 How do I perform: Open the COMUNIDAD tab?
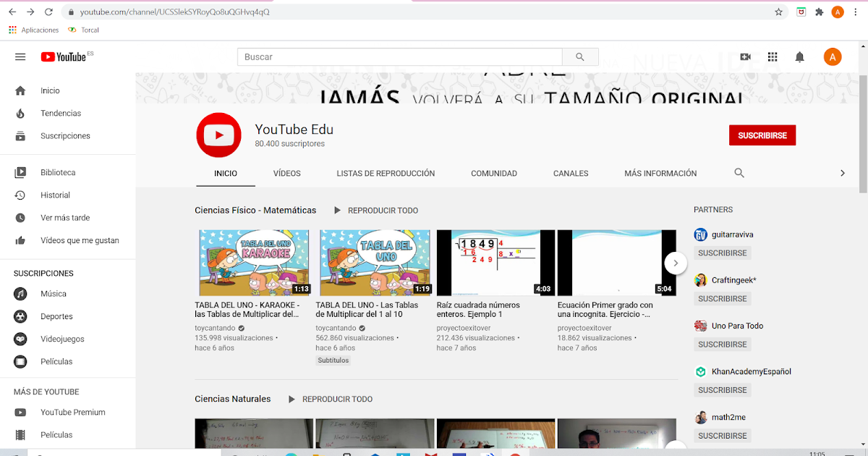[494, 173]
